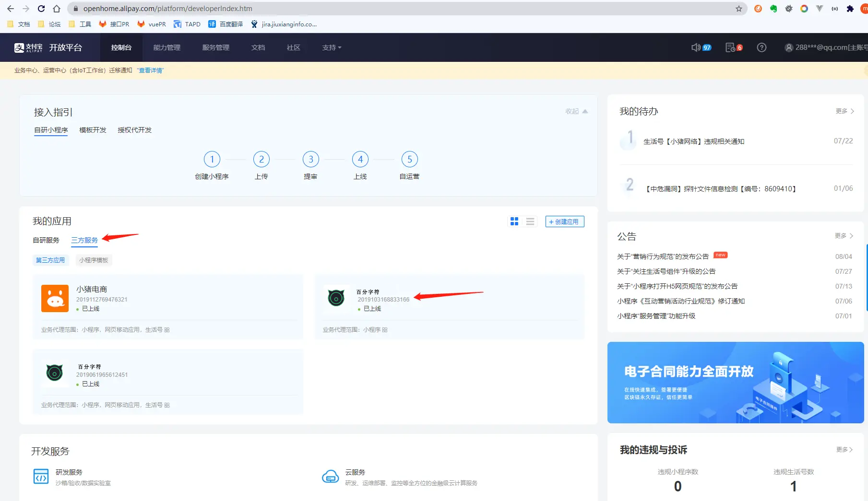Open the help question mark icon
Viewport: 868px width, 501px height.
pyautogui.click(x=761, y=47)
